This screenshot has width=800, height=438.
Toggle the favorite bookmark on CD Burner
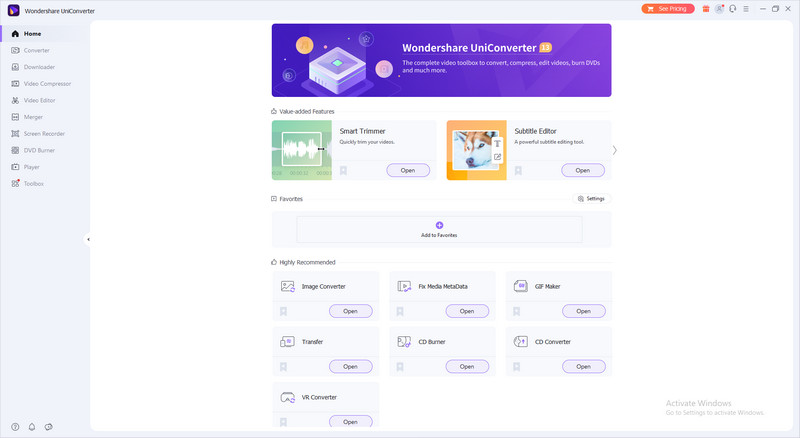pos(400,366)
